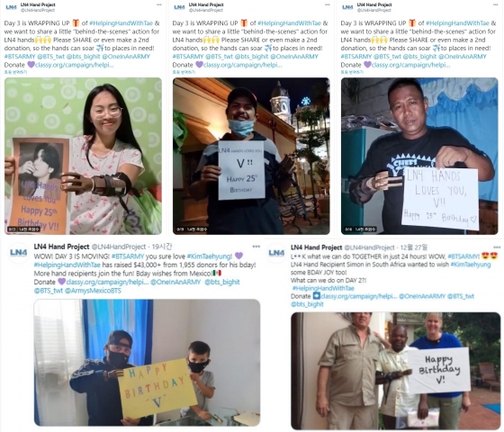This screenshot has width=504, height=432.
Task: Click LN4 avatar on top-right tweet
Action: click(x=347, y=7)
